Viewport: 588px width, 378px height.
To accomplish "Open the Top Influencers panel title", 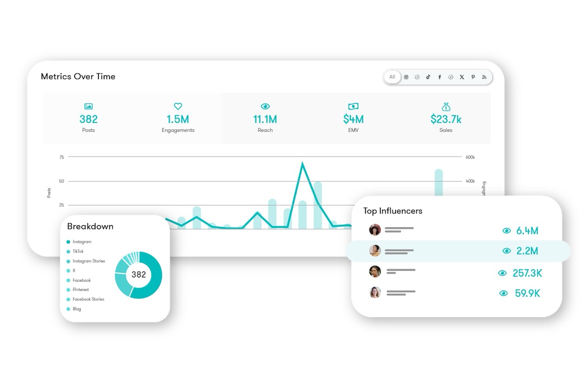I will click(x=393, y=211).
